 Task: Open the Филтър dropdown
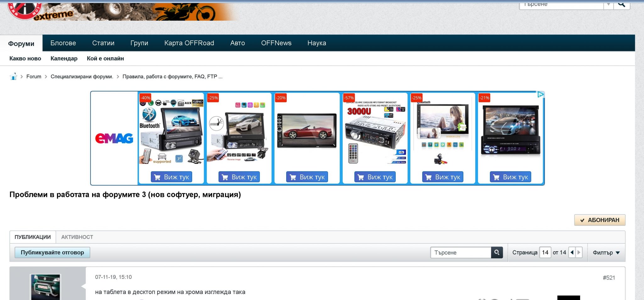click(x=606, y=253)
